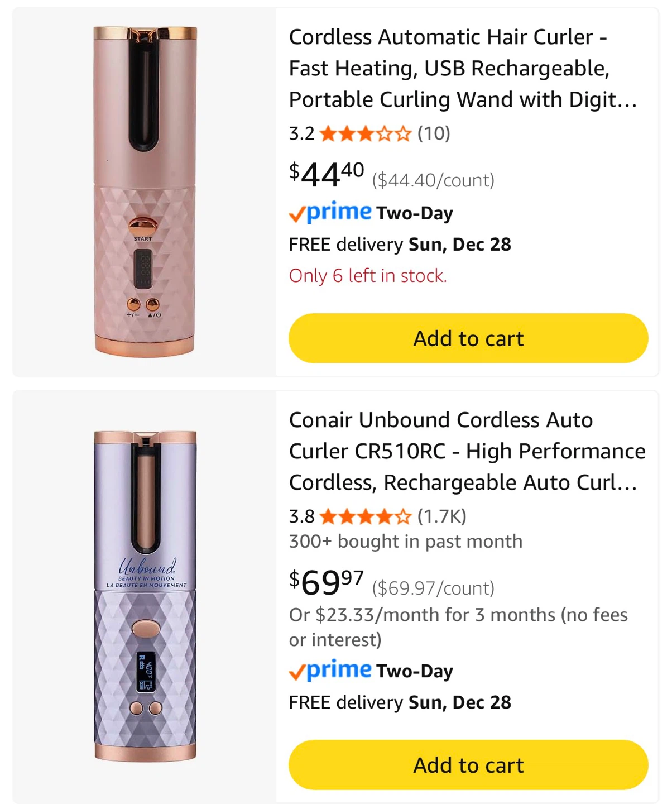Open the (10) reviews count link
The height and width of the screenshot is (804, 672).
click(434, 133)
